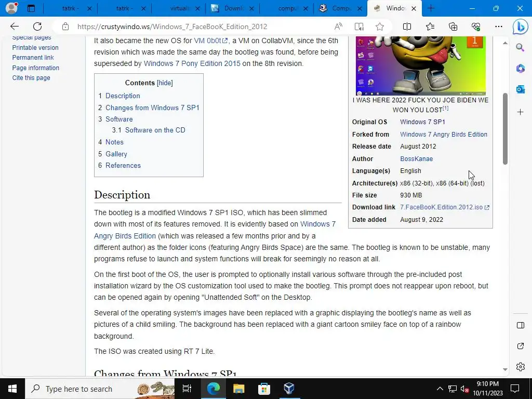
Task: Open Collections panel
Action: [453, 26]
